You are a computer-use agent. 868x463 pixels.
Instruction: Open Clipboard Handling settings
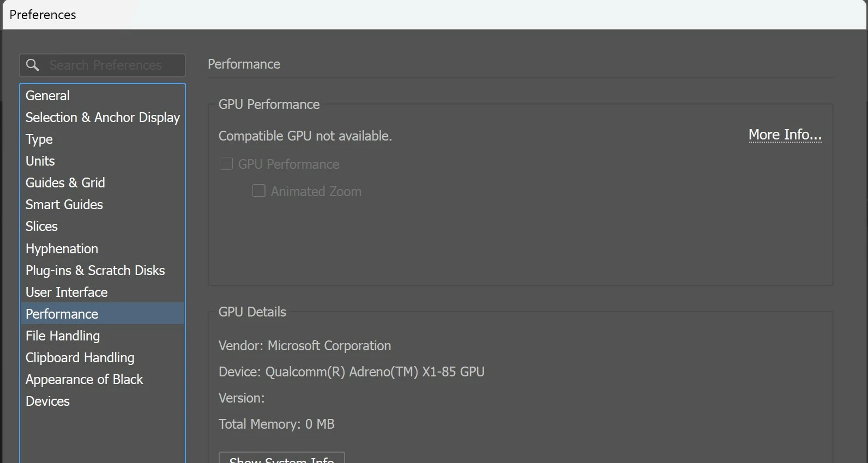click(x=80, y=358)
